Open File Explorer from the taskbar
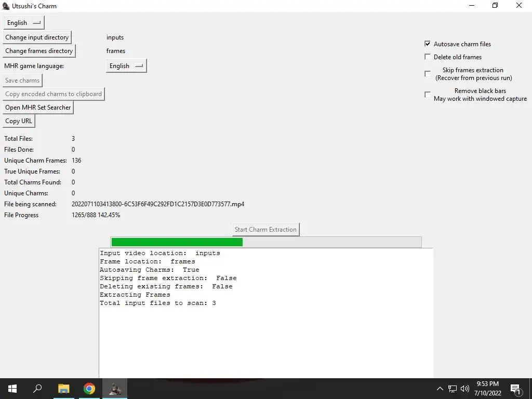Viewport: 532px width, 399px height. click(63, 389)
